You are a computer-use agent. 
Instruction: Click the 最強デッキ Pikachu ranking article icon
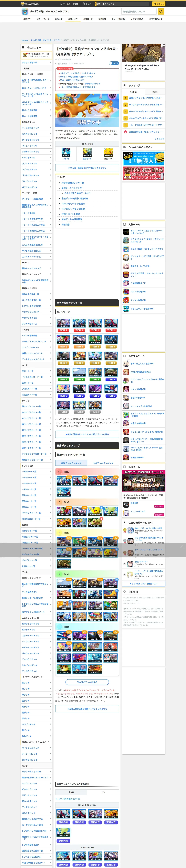[108, 153]
